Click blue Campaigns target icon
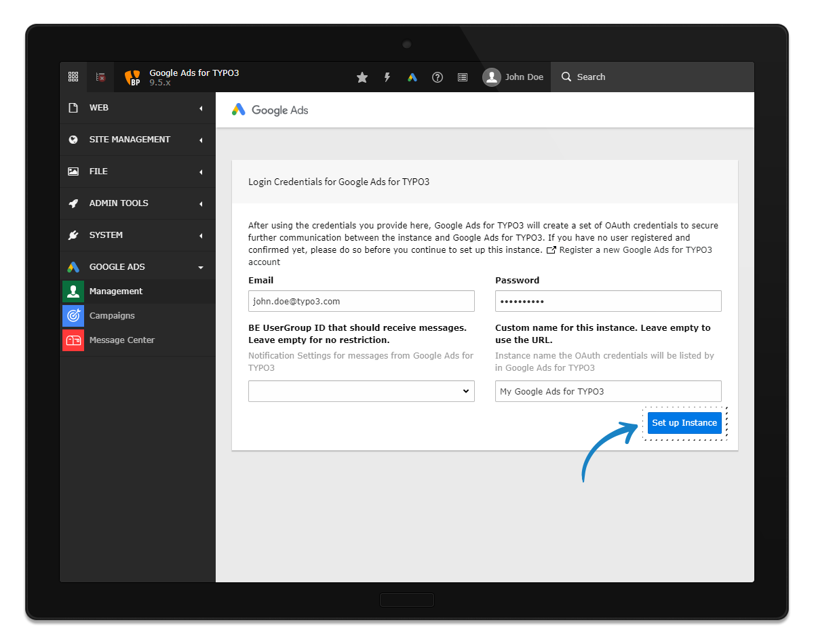 tap(73, 316)
